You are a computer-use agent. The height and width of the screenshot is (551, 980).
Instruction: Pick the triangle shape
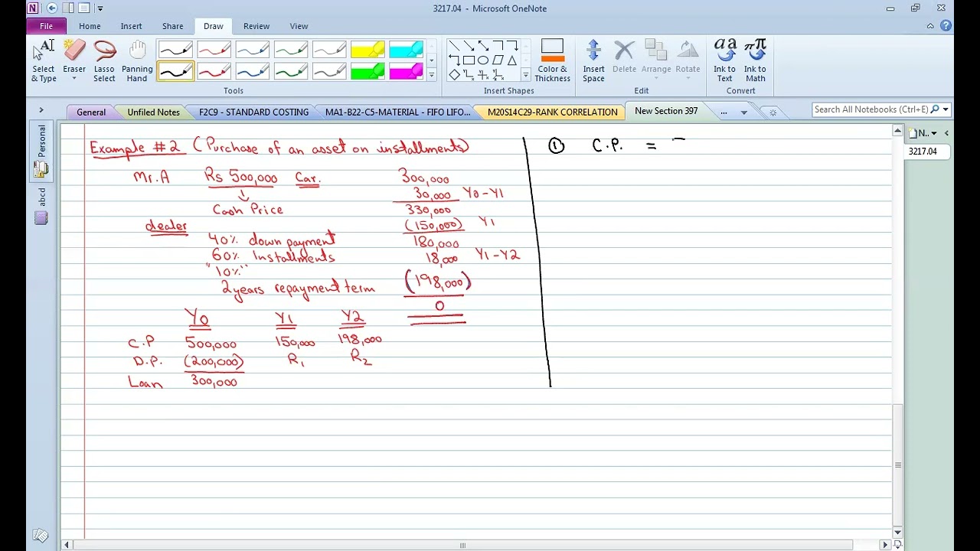click(512, 60)
